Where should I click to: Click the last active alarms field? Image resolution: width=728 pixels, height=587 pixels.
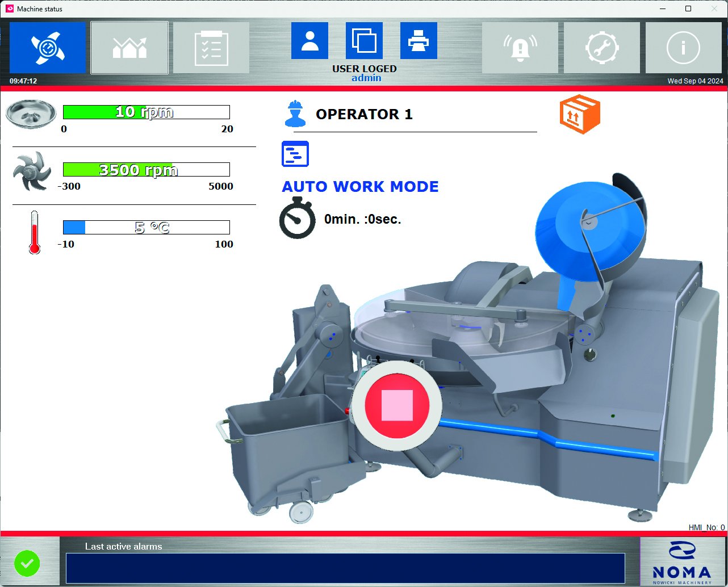345,568
